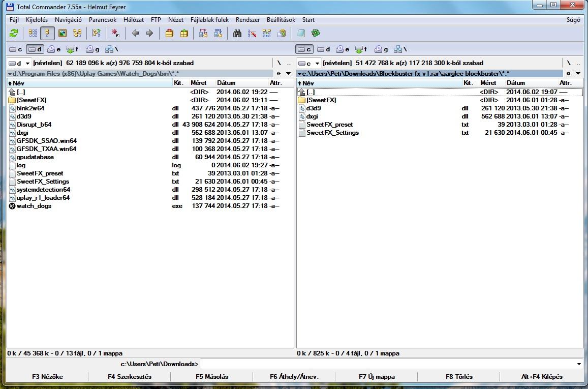Open network neighborhood in right drive bar
The width and height of the screenshot is (588, 389).
[400, 49]
